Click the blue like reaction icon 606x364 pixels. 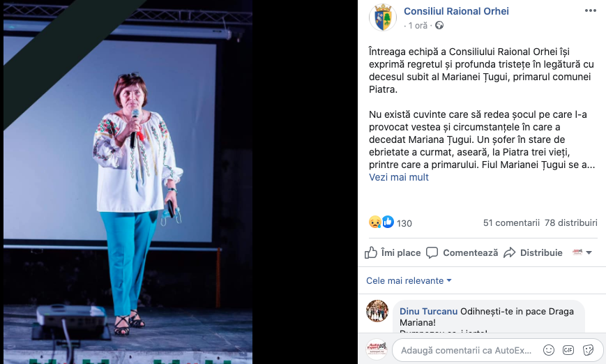(x=388, y=222)
